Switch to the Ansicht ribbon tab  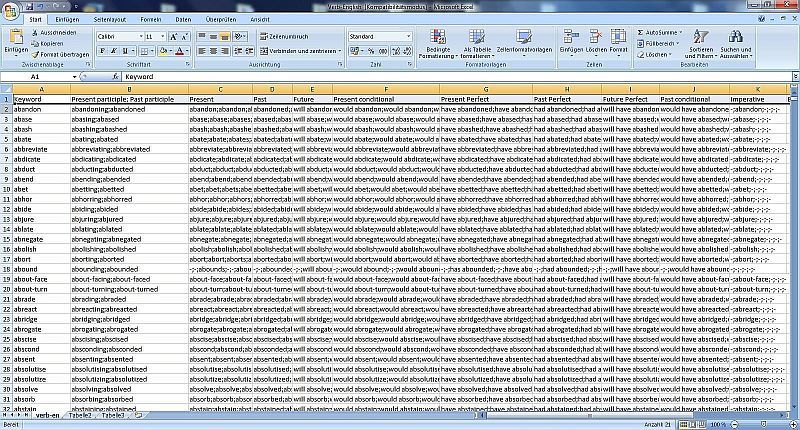(x=260, y=19)
